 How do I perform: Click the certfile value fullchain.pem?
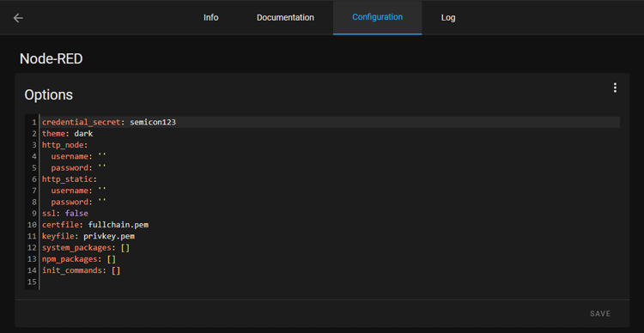[x=118, y=225]
